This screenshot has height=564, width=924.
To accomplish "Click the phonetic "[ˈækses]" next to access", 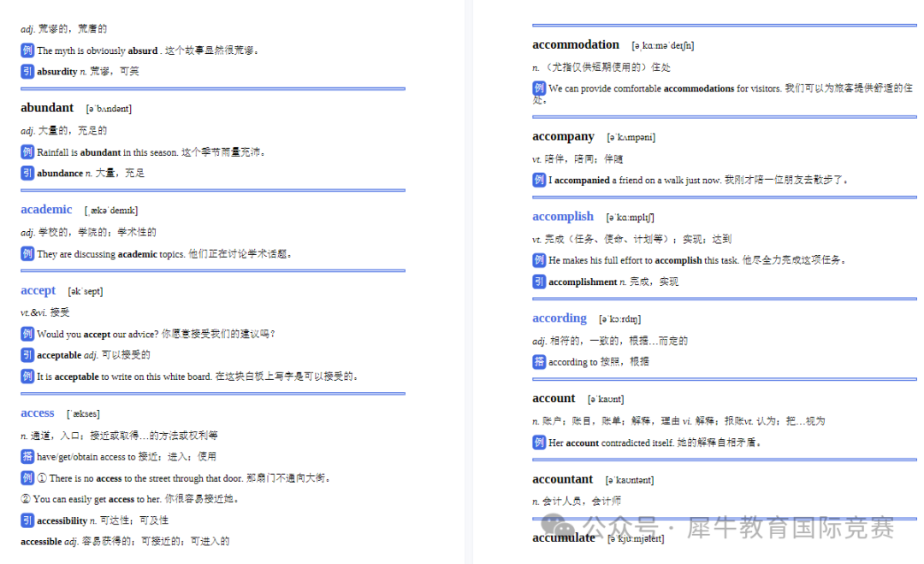I will pyautogui.click(x=83, y=413).
